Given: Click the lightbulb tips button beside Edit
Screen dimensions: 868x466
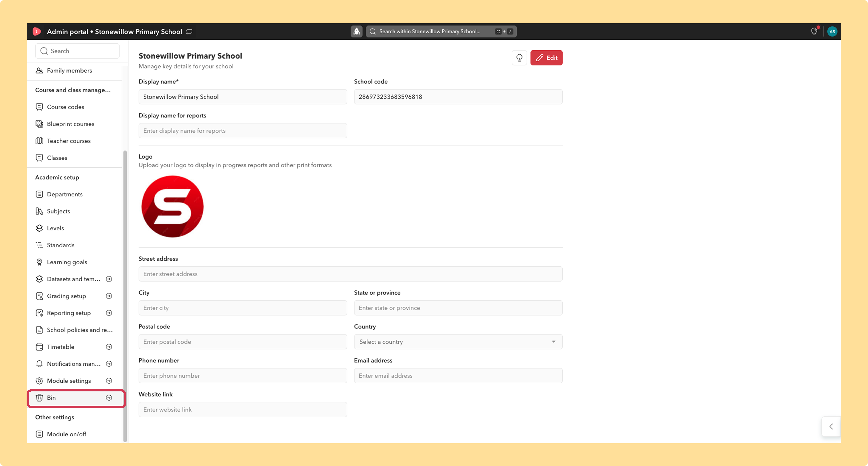Looking at the screenshot, I should (519, 58).
